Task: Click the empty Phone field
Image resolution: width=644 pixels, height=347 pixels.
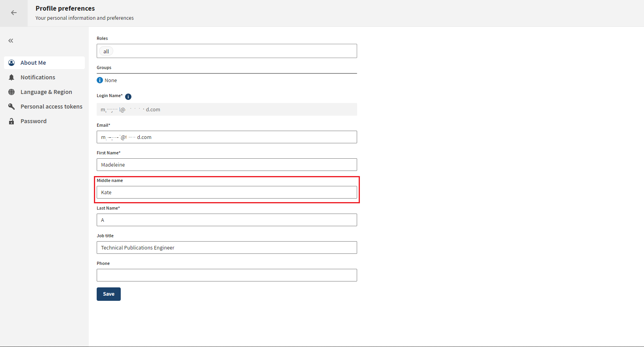Action: coord(227,275)
